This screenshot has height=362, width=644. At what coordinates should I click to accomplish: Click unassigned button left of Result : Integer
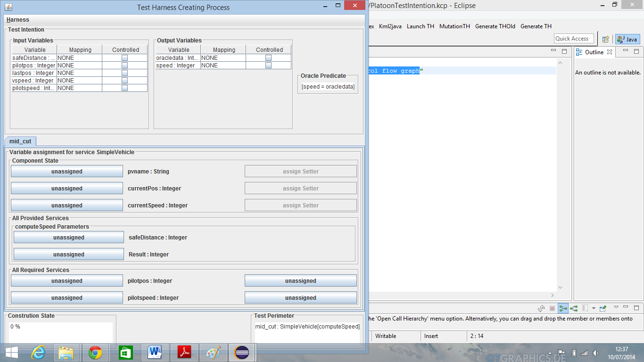69,255
